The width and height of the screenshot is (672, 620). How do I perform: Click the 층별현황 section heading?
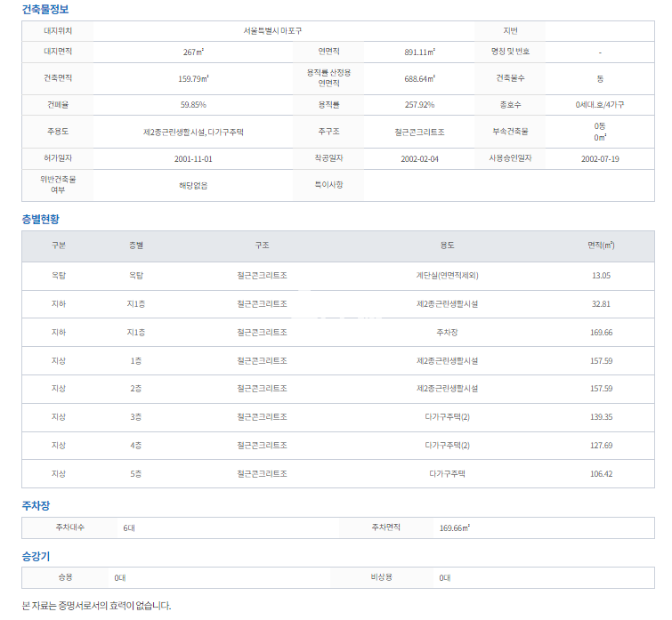[41, 219]
